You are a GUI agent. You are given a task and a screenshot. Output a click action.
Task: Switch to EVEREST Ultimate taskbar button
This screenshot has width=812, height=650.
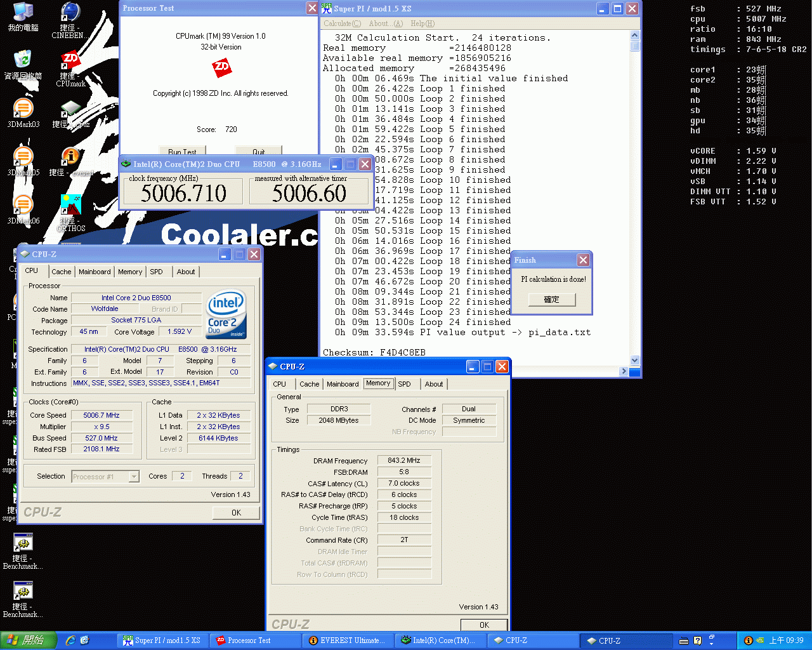pos(349,640)
